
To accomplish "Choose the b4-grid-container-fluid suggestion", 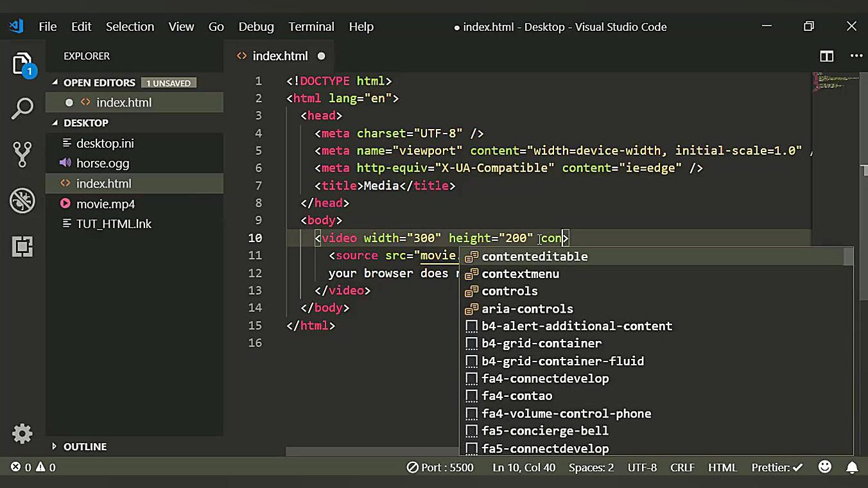I will coord(652,362).
